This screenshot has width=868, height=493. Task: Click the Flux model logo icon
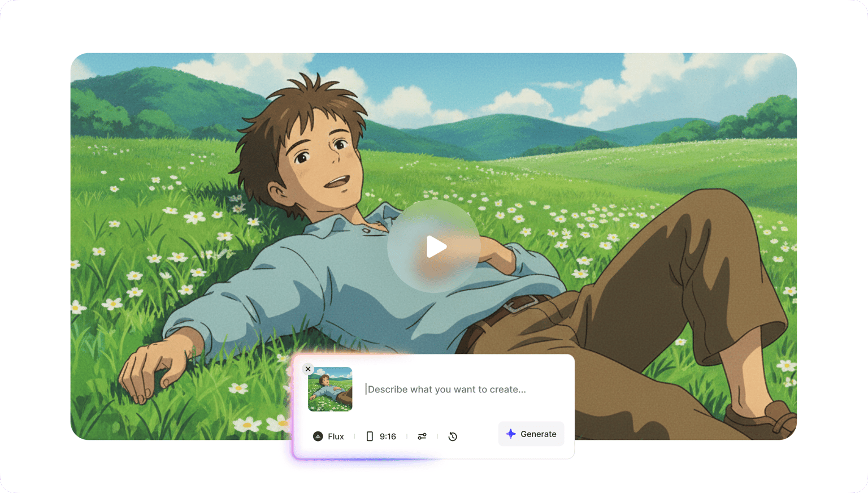[x=318, y=436]
